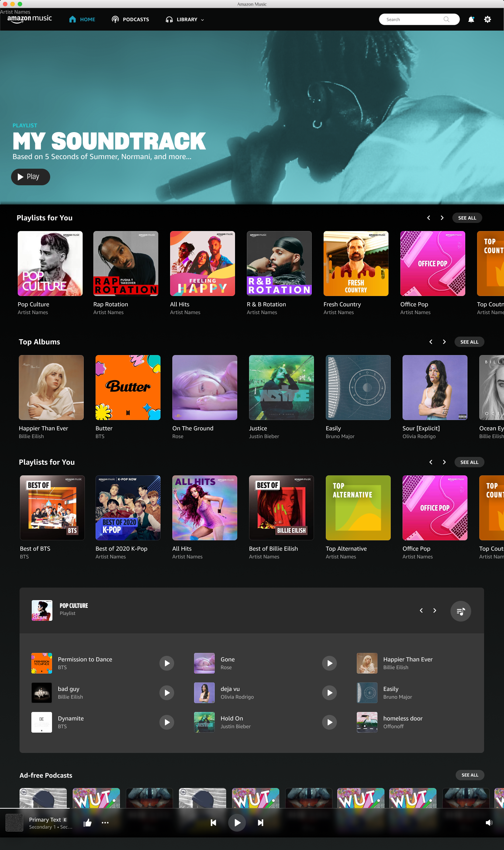
Task: Click homeless door track title
Action: (403, 718)
